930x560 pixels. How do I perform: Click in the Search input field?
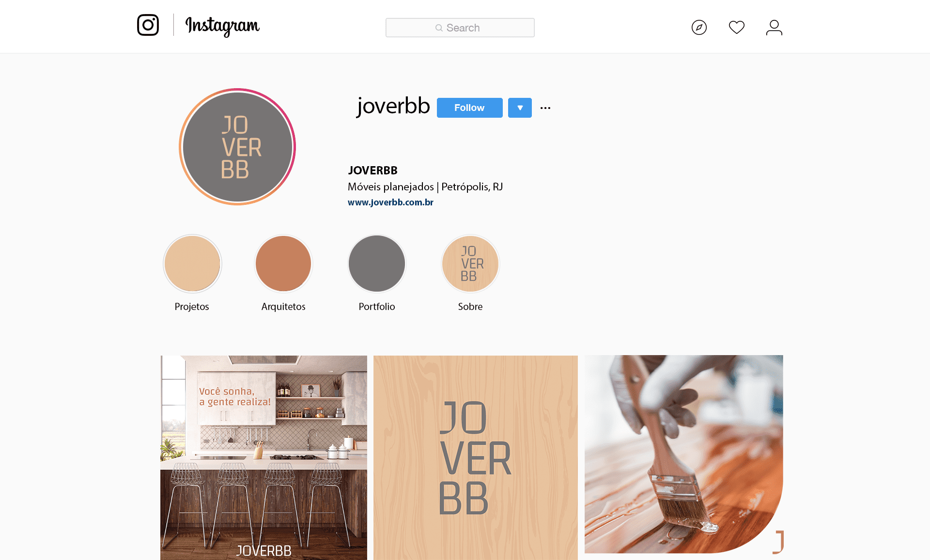coord(460,28)
